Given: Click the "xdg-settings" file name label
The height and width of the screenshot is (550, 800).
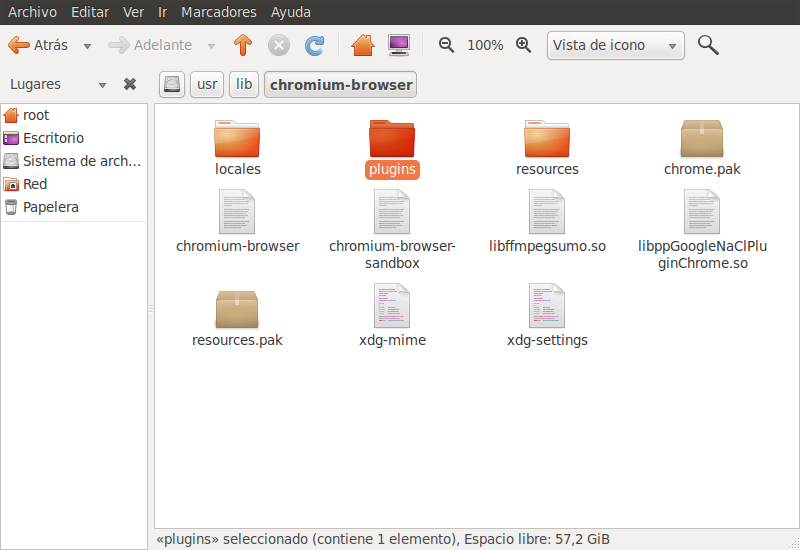Looking at the screenshot, I should [547, 340].
